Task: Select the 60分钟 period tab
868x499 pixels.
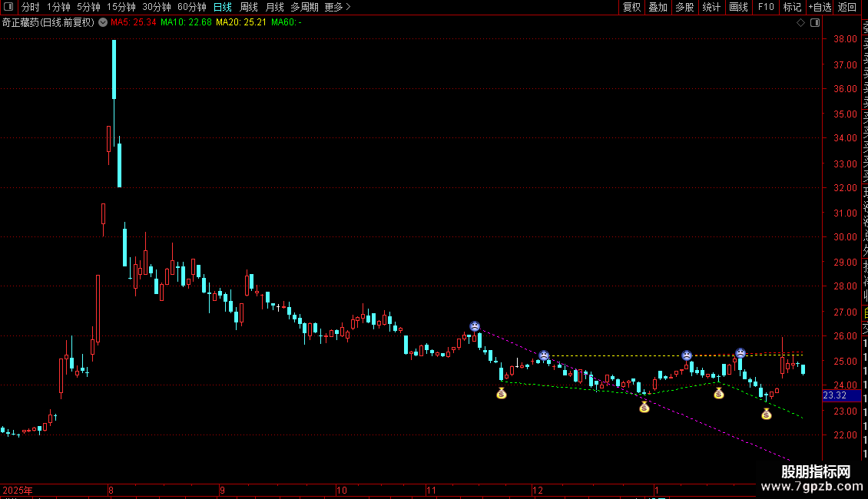Action: tap(192, 7)
